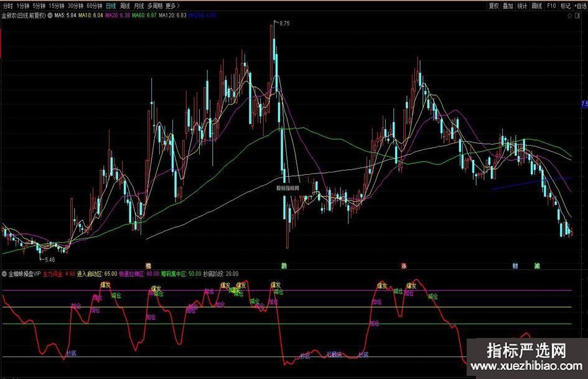Expand the 更多 more periods menu
The image size is (588, 379).
(172, 6)
